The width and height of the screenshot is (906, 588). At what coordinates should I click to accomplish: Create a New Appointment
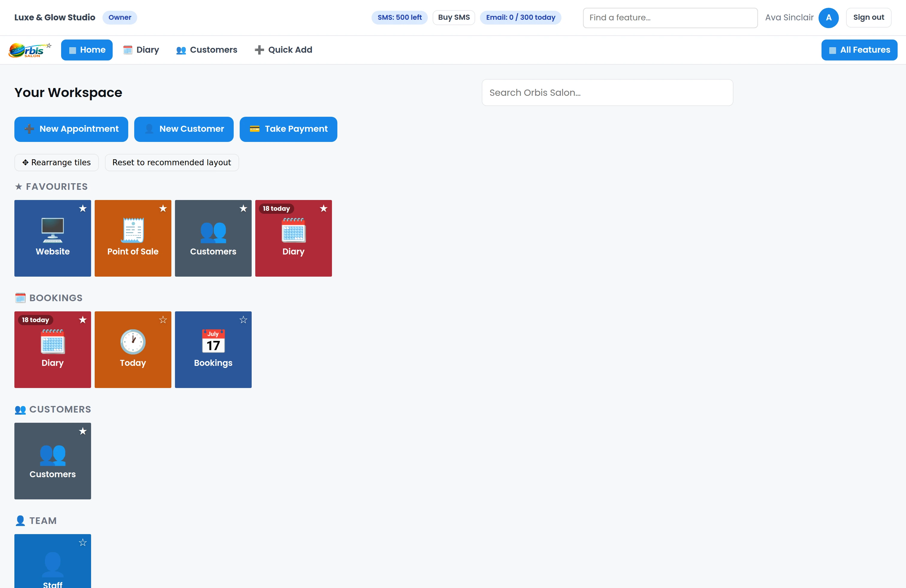[x=71, y=129]
